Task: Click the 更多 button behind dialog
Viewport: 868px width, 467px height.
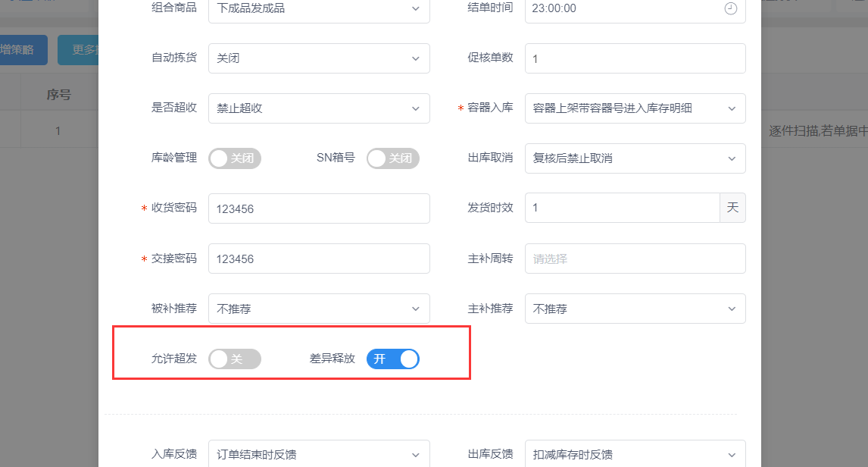Action: [79, 50]
